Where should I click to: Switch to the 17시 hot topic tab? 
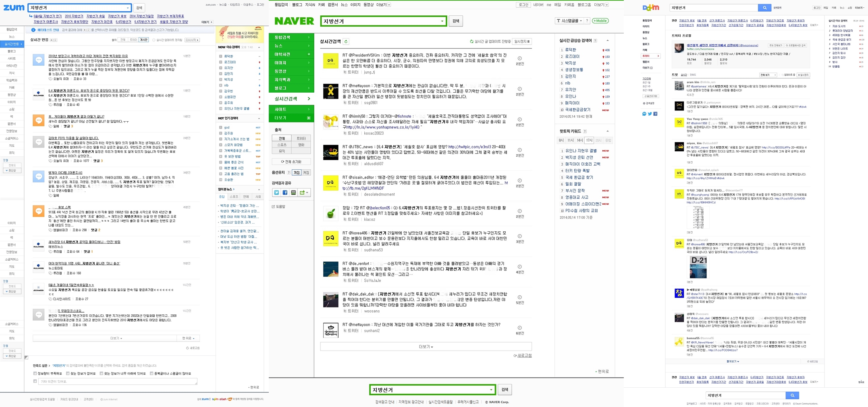click(589, 141)
